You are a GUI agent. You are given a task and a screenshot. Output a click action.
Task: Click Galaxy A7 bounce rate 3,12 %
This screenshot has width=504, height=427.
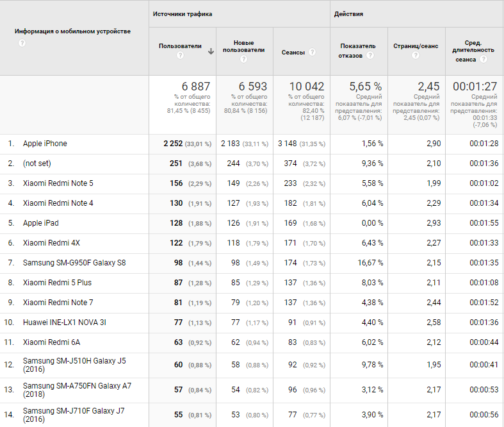coord(372,390)
